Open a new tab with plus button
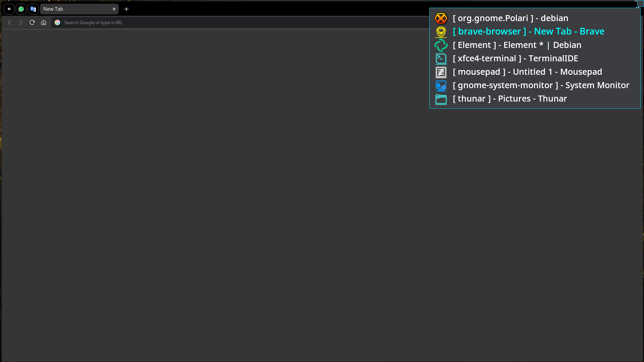This screenshot has width=644, height=362. click(126, 9)
